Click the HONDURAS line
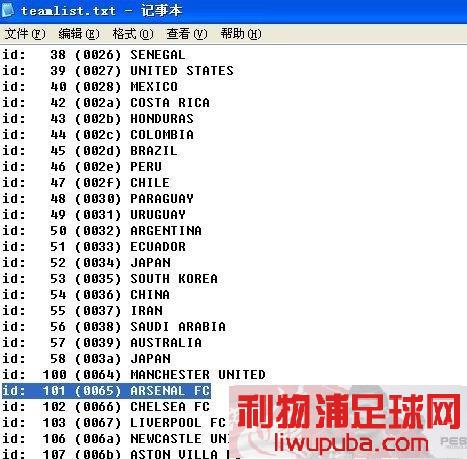This screenshot has height=459, width=467. [x=98, y=119]
